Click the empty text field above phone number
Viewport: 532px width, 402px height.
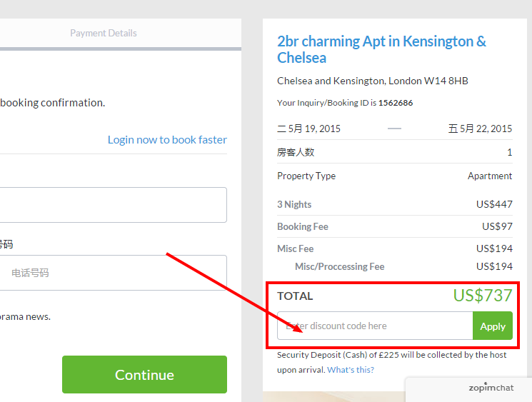tap(114, 205)
